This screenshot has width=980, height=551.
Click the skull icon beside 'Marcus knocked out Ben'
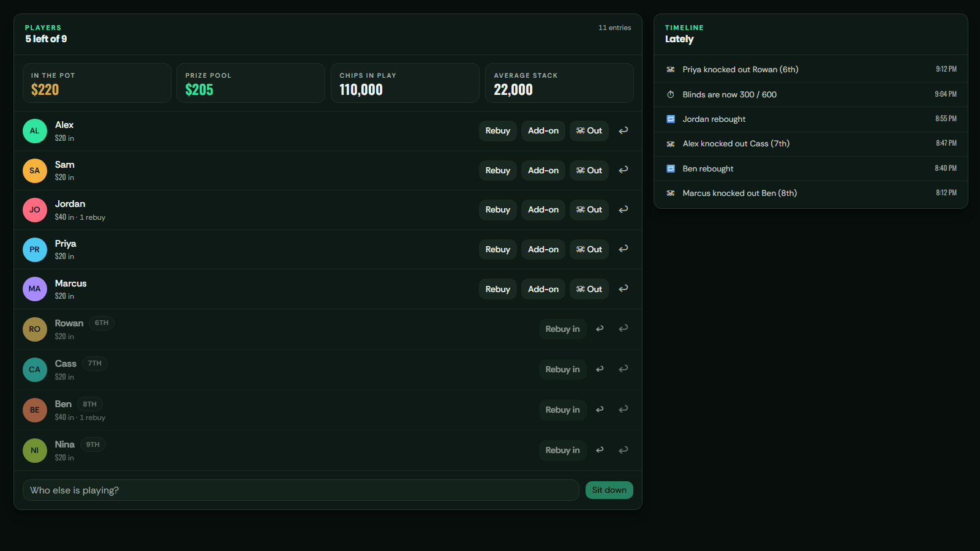click(670, 193)
